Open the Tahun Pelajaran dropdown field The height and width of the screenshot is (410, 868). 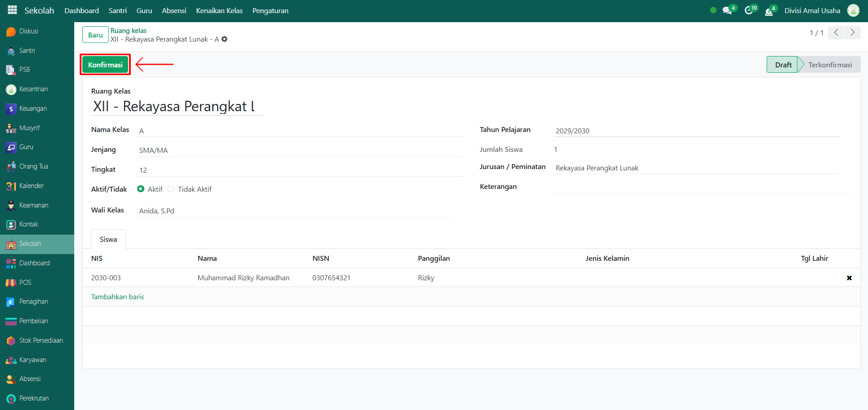pyautogui.click(x=696, y=131)
